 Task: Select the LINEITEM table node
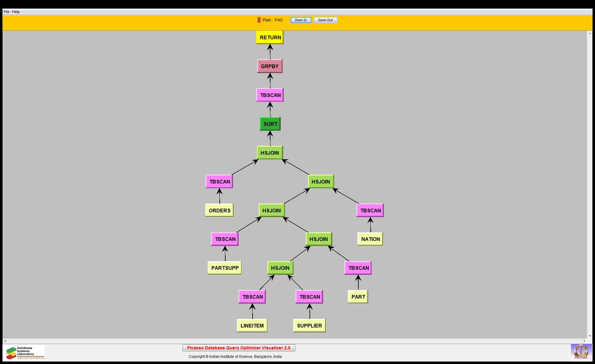(x=252, y=326)
